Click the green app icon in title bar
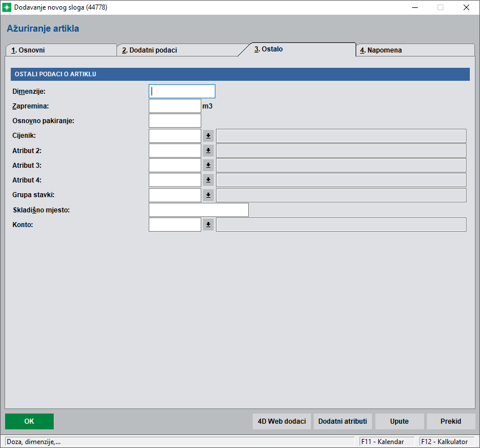Image resolution: width=480 pixels, height=448 pixels. point(7,7)
